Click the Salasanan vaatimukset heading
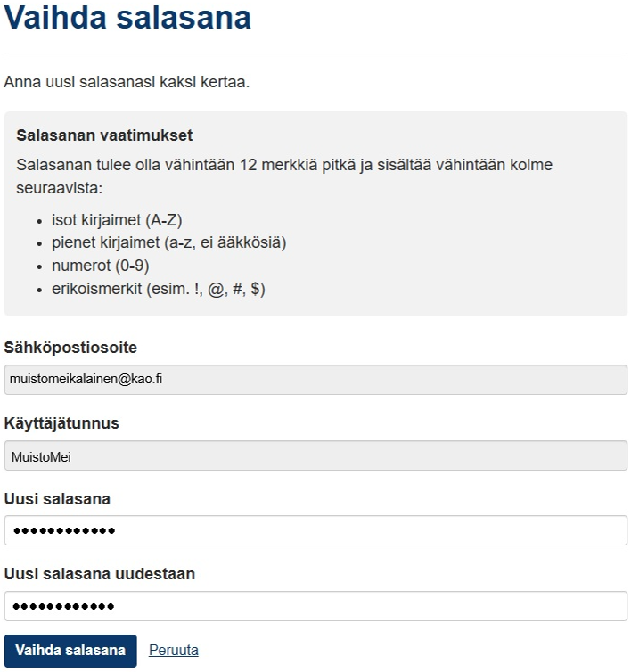 (104, 135)
